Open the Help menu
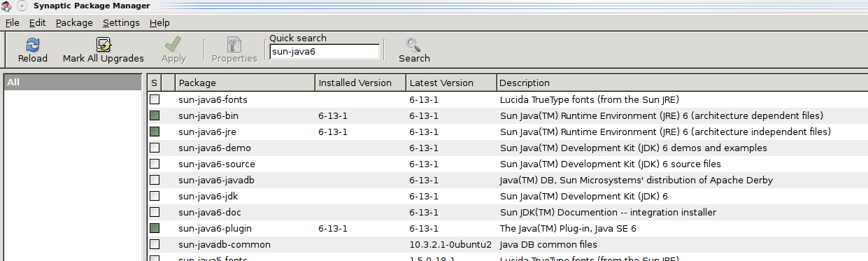868x261 pixels. coord(159,22)
